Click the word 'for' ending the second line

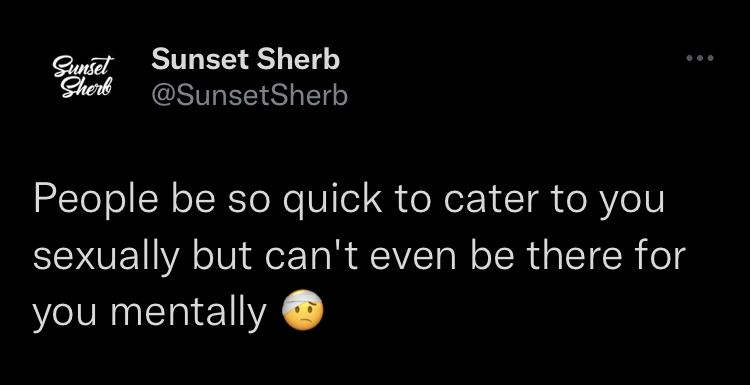click(661, 255)
